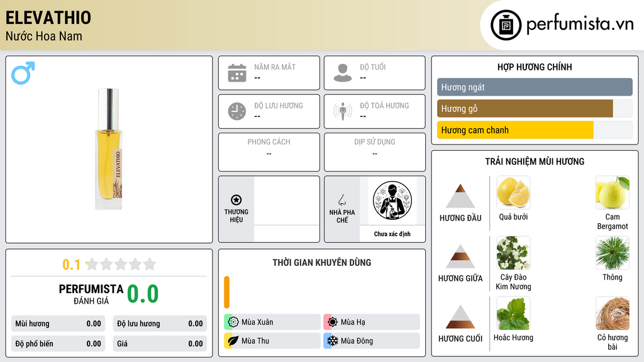Click the TRẢI NGHIỆM MÙI HƯƠNG heading

[535, 162]
